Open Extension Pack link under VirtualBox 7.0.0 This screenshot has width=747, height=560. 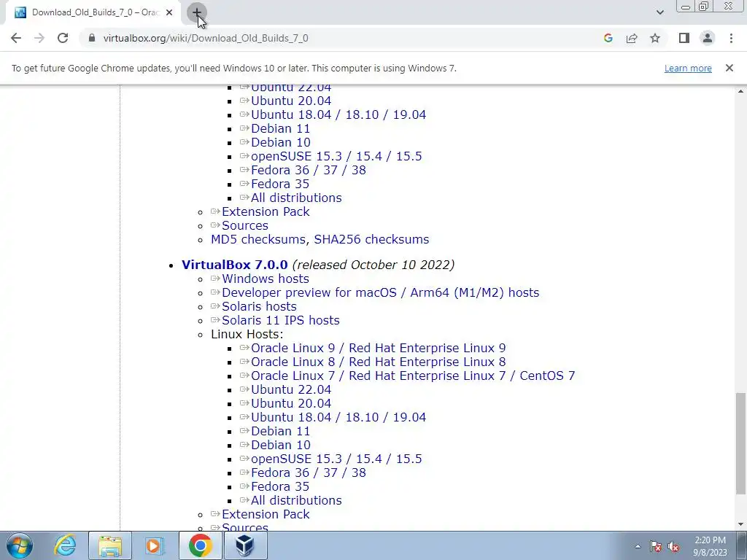[266, 514]
